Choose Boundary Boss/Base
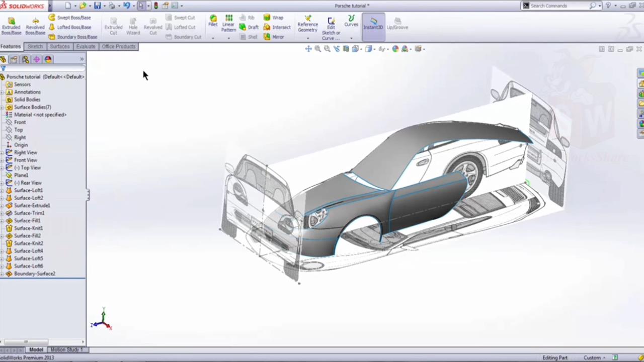This screenshot has width=644, height=362. (72, 37)
